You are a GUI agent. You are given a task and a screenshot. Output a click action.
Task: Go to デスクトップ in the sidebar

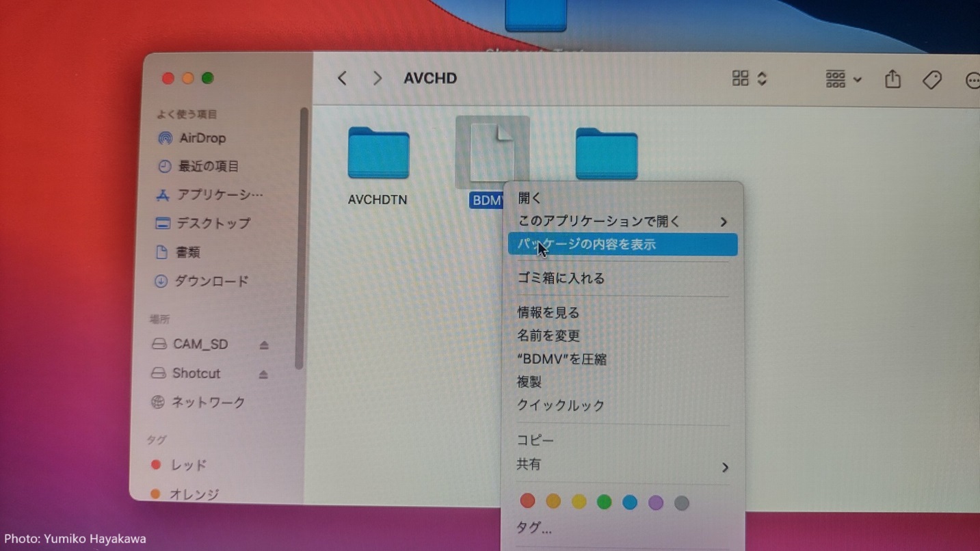[x=203, y=224]
